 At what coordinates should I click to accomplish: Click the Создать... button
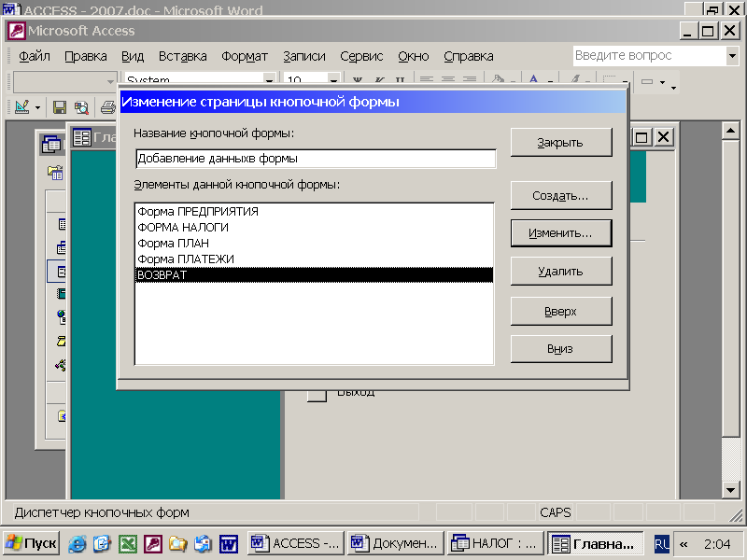pos(561,195)
